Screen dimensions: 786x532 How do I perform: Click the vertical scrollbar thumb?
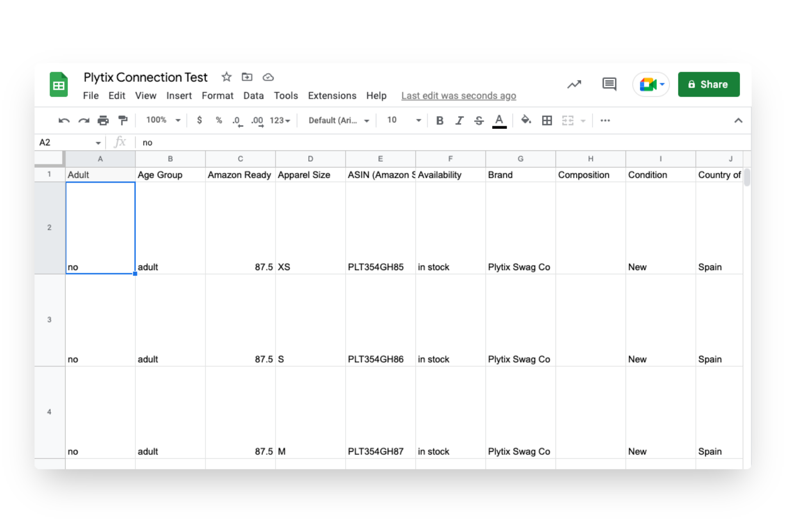(747, 177)
